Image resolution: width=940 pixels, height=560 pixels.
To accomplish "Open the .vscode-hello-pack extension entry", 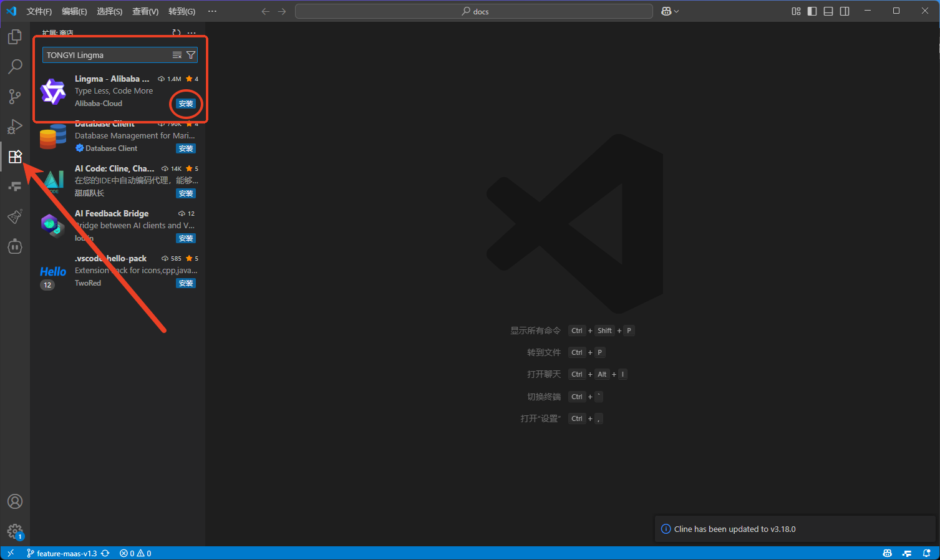I will pos(119,271).
